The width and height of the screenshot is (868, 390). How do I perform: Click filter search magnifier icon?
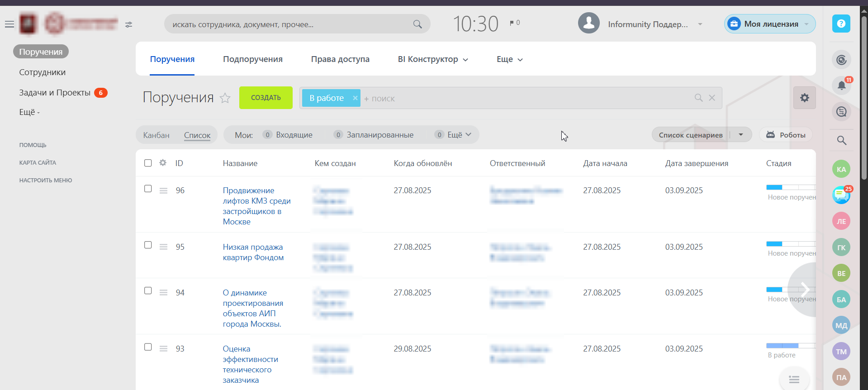click(698, 98)
